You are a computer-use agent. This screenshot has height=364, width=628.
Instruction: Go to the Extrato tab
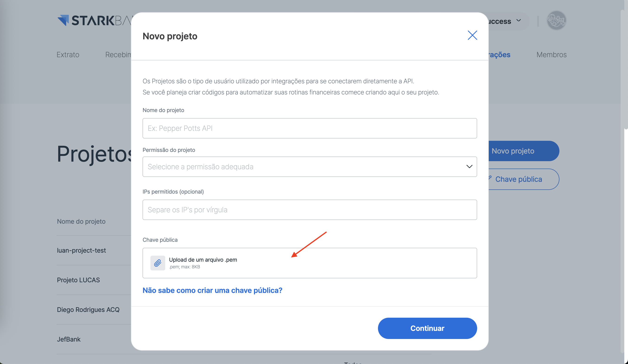pyautogui.click(x=68, y=54)
